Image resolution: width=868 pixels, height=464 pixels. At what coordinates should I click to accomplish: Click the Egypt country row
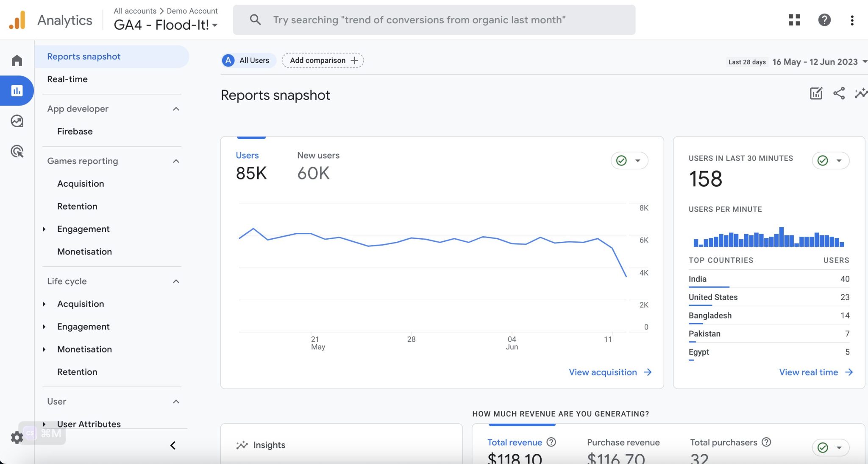pyautogui.click(x=769, y=352)
